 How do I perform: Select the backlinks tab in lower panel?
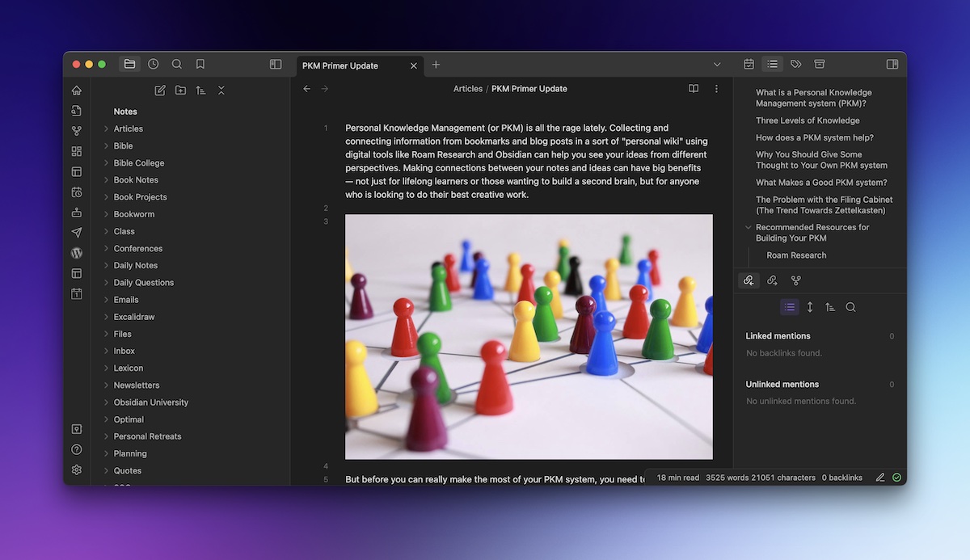pos(749,280)
